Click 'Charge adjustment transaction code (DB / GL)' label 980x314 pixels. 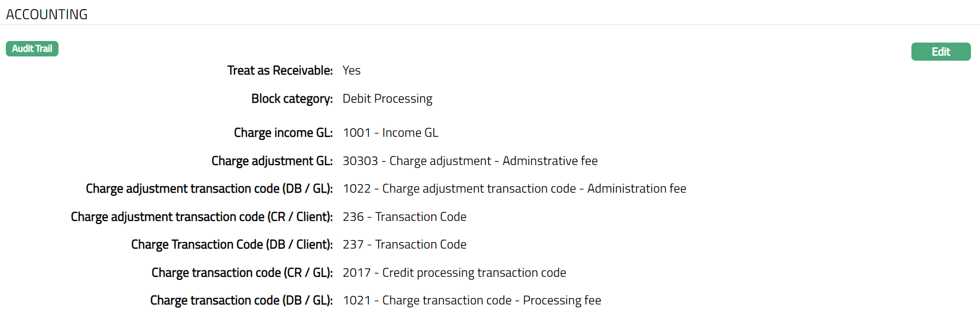[x=209, y=188]
